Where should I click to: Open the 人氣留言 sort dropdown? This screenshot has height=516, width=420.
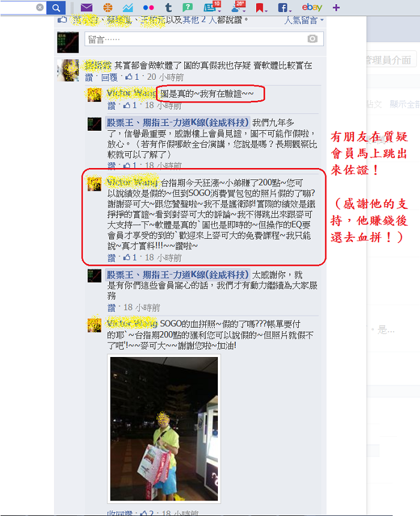click(304, 20)
